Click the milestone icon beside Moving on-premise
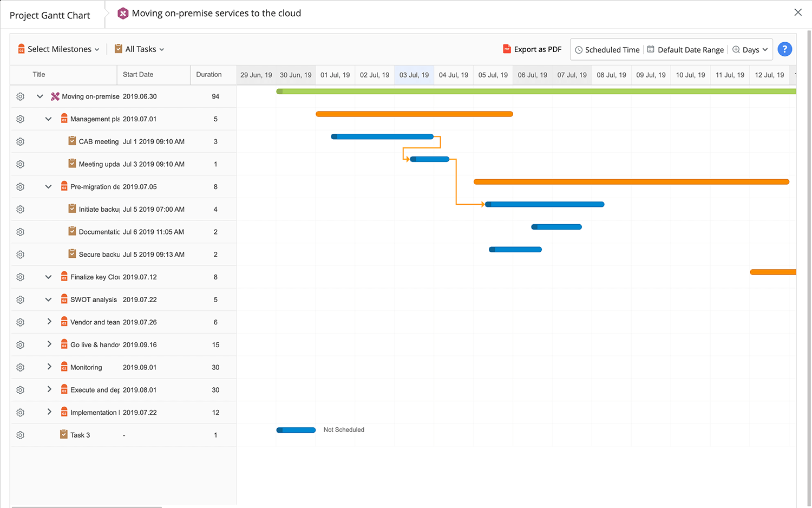 [x=54, y=96]
